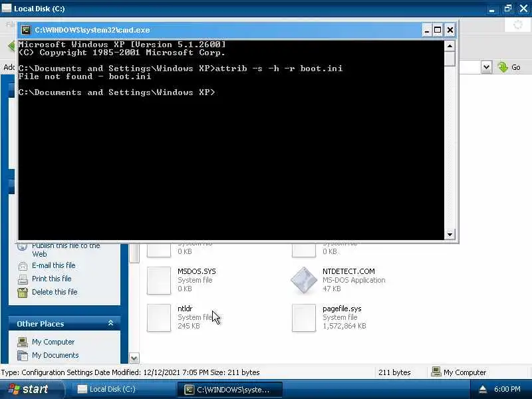The image size is (532, 399).
Task: Open the MSDOS.SYS file icon
Action: (159, 280)
